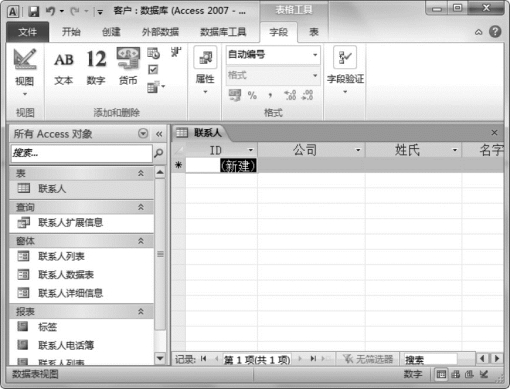The width and height of the screenshot is (510, 389).
Task: Collapse the 窗体 group in navigation pane
Action: (141, 241)
